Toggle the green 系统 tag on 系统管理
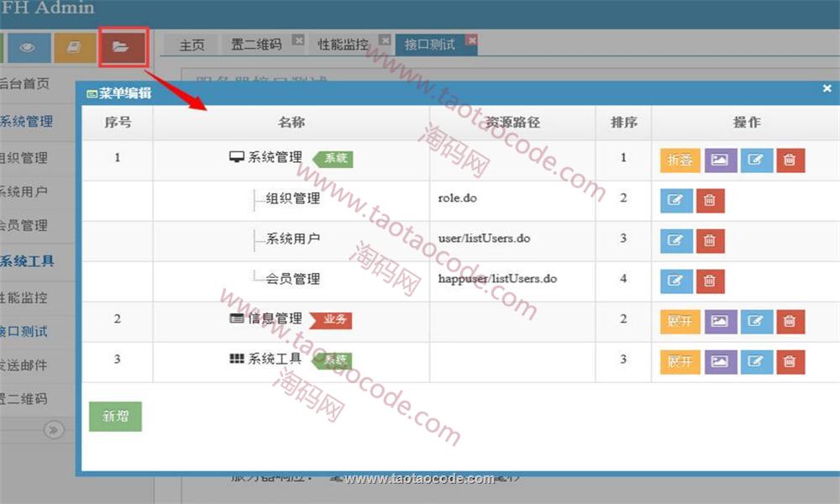The image size is (840, 504). 334,158
